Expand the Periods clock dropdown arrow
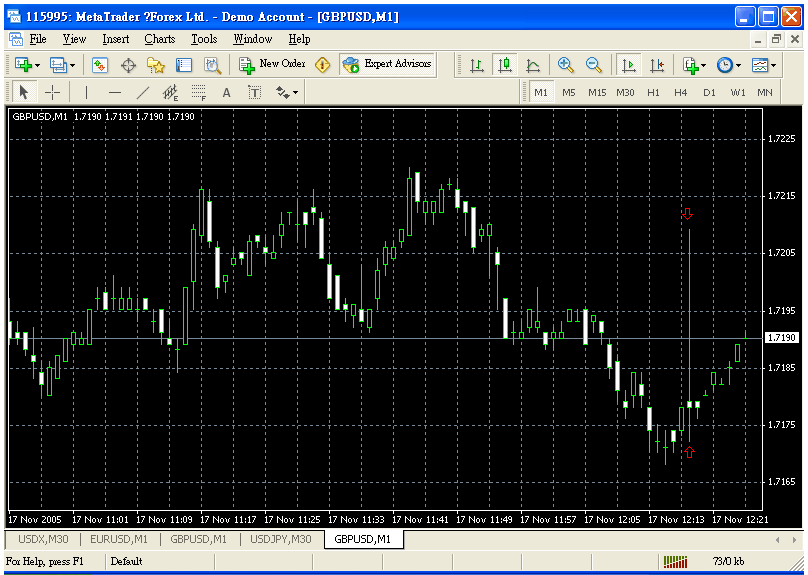Viewport: 808px width, 575px height. [738, 65]
